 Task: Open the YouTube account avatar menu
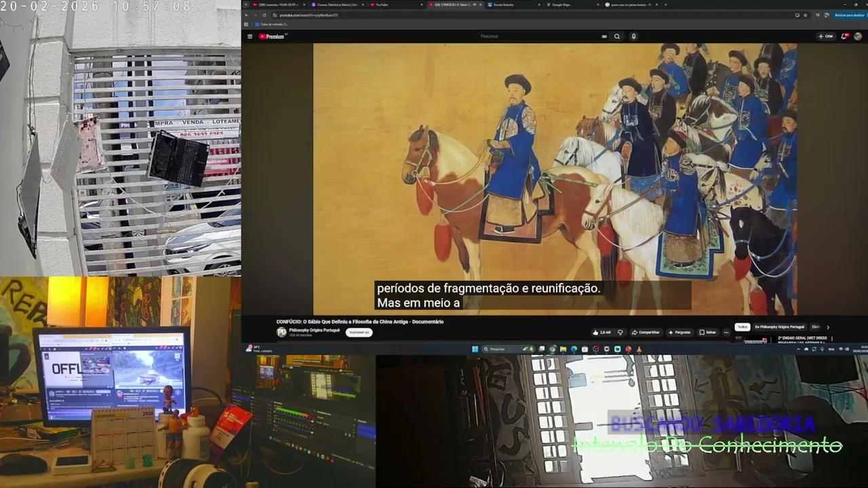tap(858, 36)
